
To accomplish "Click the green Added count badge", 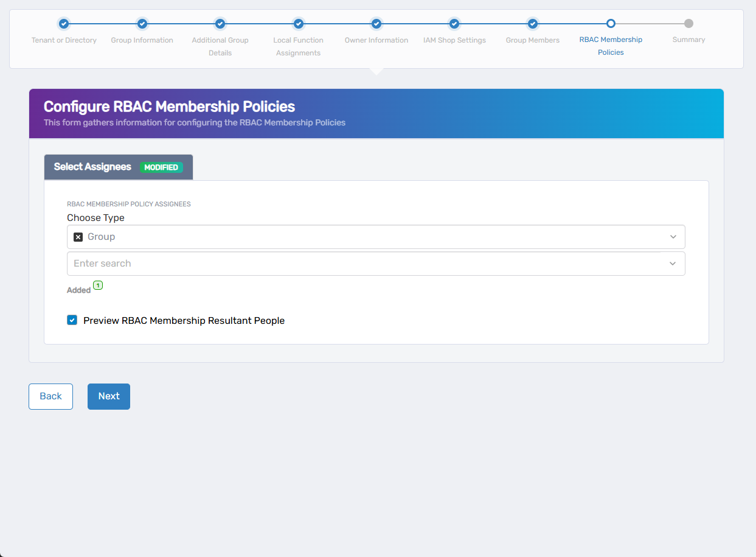I will point(98,285).
